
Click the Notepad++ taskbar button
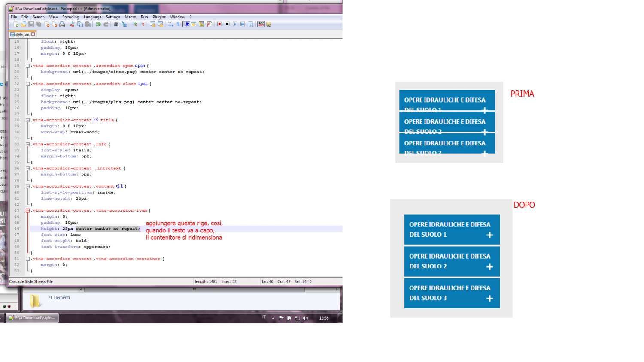(x=33, y=318)
